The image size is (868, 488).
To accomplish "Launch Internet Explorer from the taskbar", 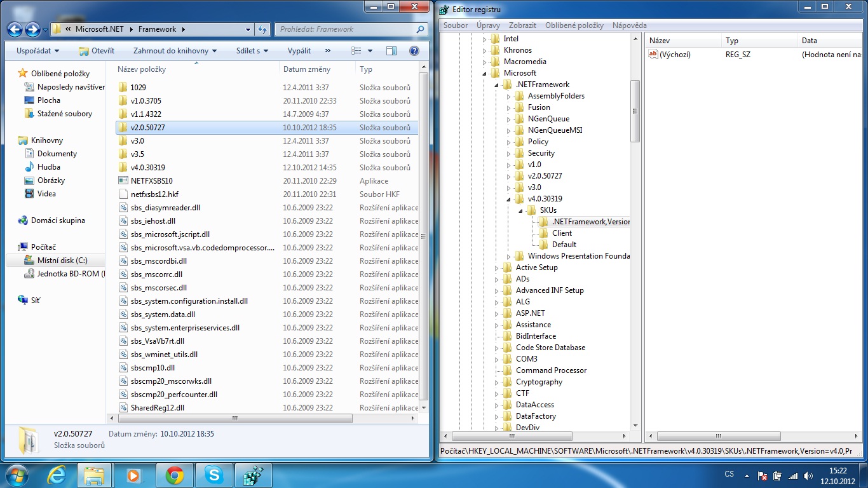I will (x=57, y=475).
